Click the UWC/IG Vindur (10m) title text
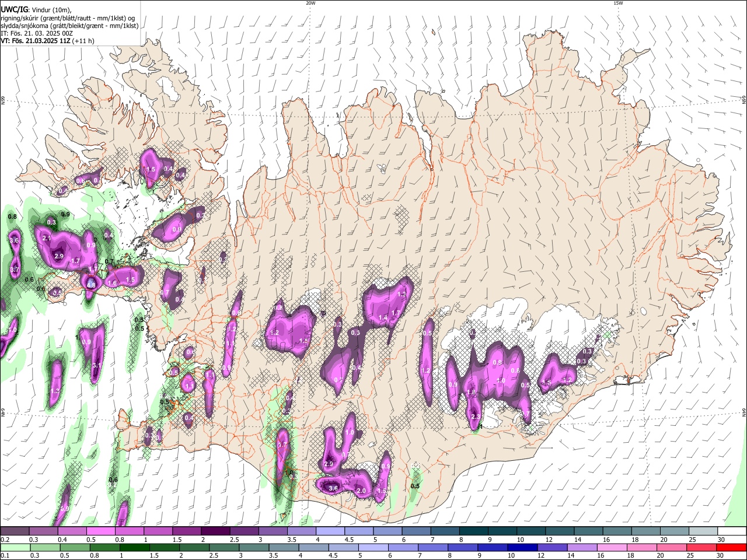 point(36,10)
